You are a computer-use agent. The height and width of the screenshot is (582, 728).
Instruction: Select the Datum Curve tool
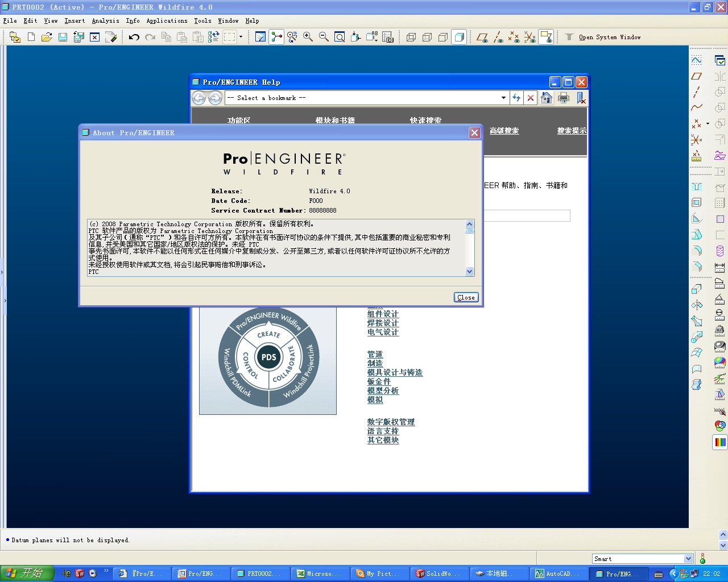(x=697, y=107)
